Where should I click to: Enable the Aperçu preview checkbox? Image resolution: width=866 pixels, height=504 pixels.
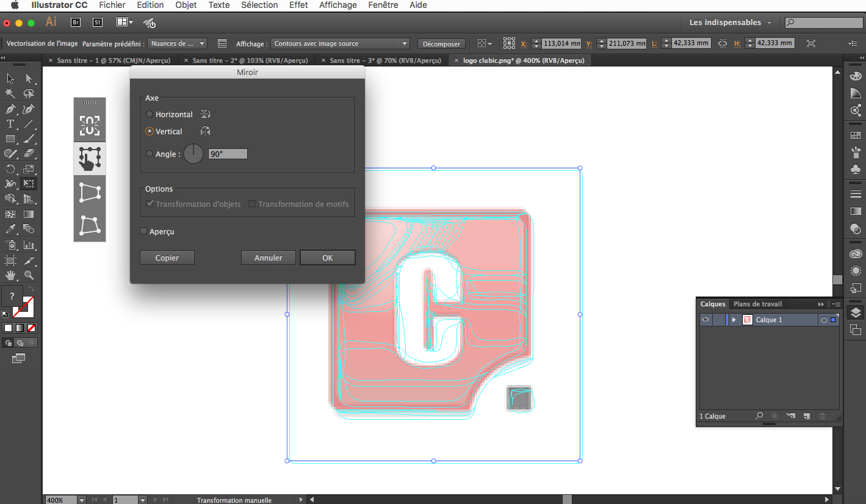tap(143, 231)
